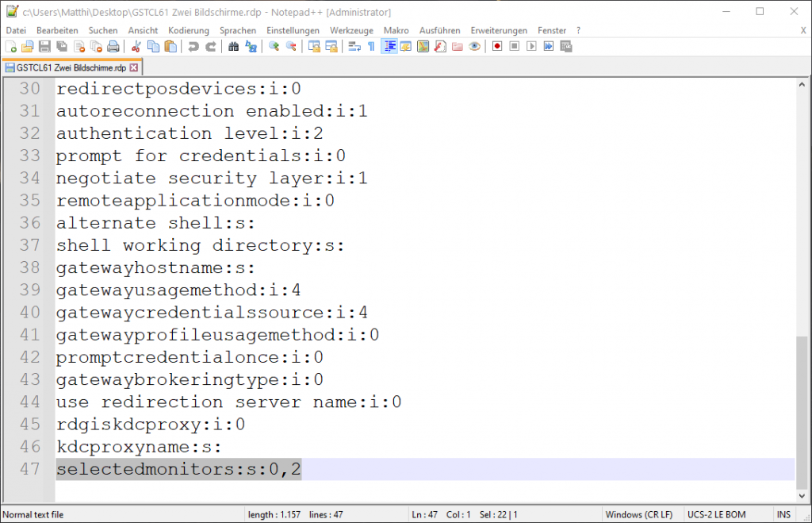Open a file using the folder icon

click(x=28, y=47)
